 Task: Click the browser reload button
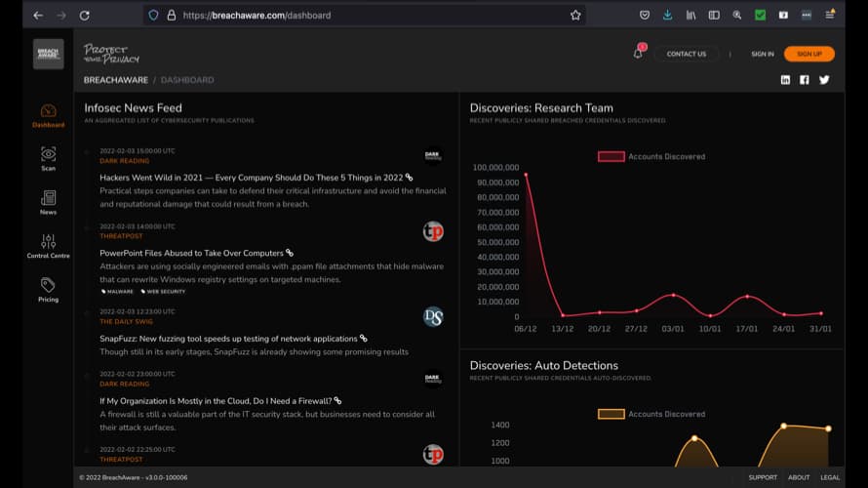85,16
